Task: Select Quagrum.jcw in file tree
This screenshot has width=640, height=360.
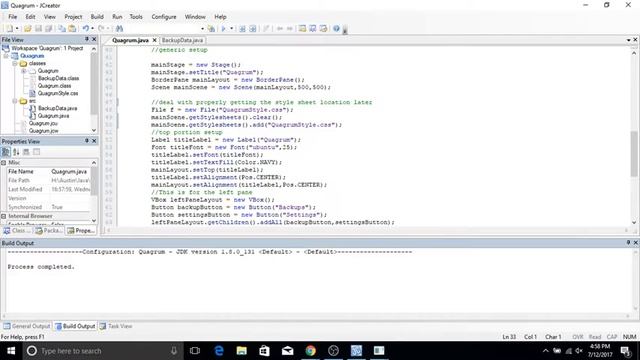Action: 44,131
